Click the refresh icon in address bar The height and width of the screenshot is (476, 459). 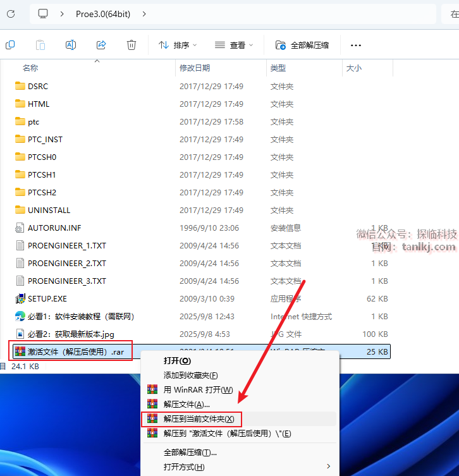(11, 14)
